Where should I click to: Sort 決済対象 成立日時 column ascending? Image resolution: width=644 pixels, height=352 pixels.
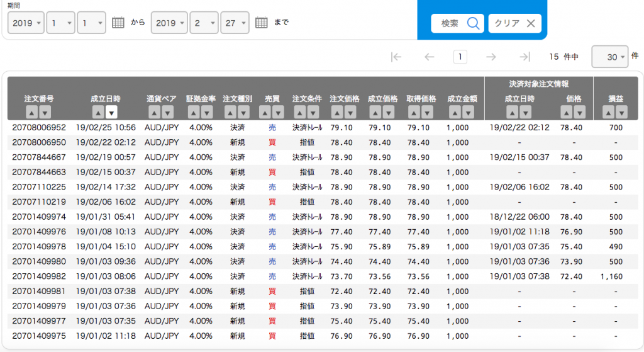point(513,112)
